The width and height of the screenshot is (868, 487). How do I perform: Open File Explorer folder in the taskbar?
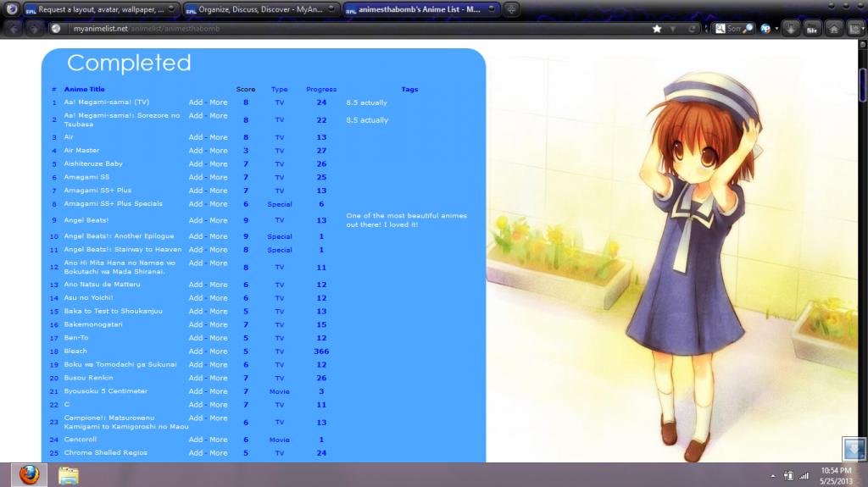[69, 474]
